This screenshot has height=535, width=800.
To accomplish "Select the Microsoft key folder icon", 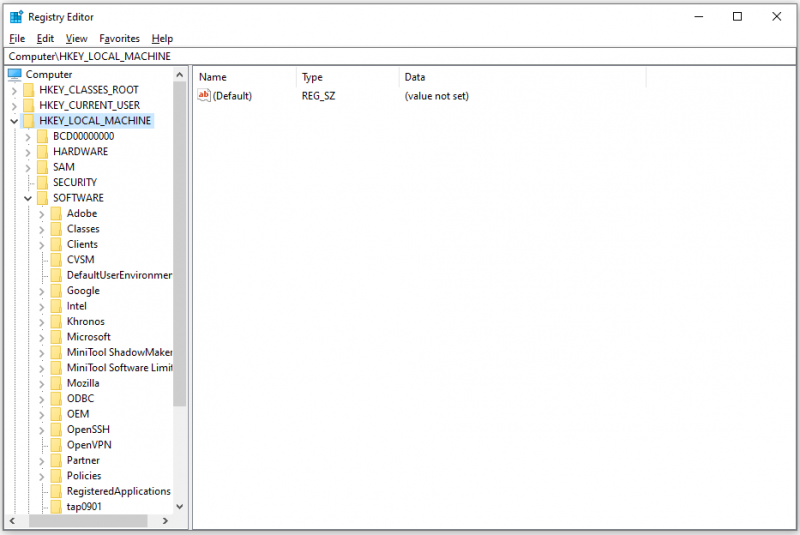I will pyautogui.click(x=56, y=337).
